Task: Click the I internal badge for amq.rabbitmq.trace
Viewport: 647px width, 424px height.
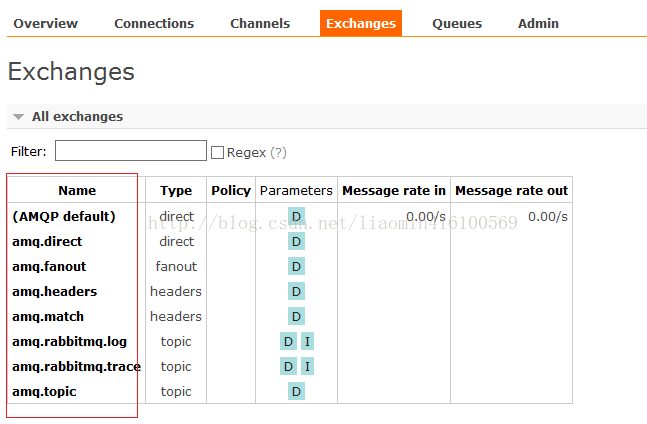Action: coord(307,366)
